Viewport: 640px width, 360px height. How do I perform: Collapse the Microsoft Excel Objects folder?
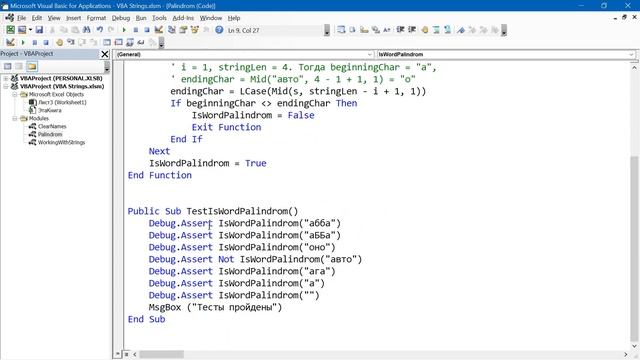click(x=15, y=94)
